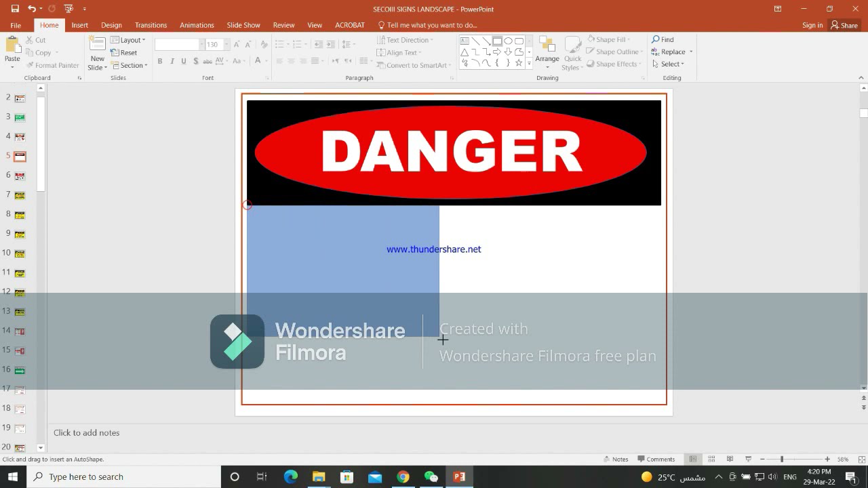Open the font name combo box
Viewport: 868px width, 488px height.
[x=180, y=44]
